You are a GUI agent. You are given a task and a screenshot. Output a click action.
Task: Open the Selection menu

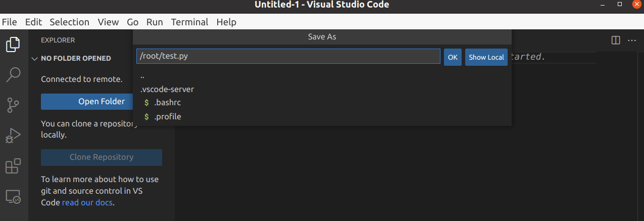[x=70, y=22]
